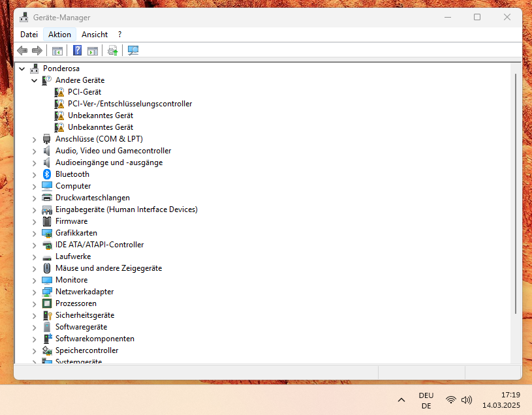Click the Laufwerke drive icon
532x415 pixels.
[47, 258]
